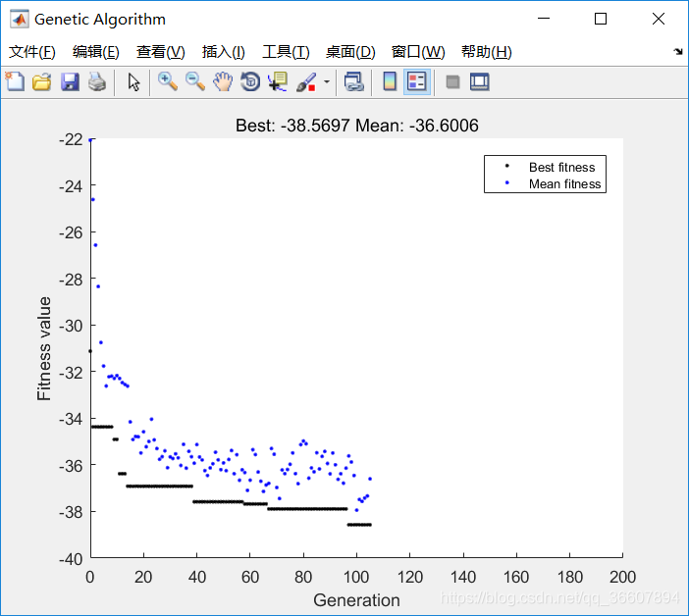The width and height of the screenshot is (689, 616).
Task: Click the y-axis tick label -22
Action: coord(71,139)
